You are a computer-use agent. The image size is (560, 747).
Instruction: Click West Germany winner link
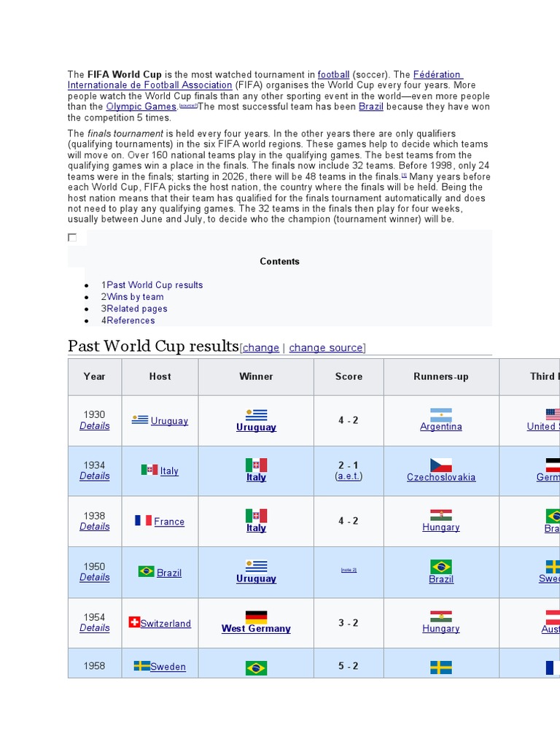(256, 628)
